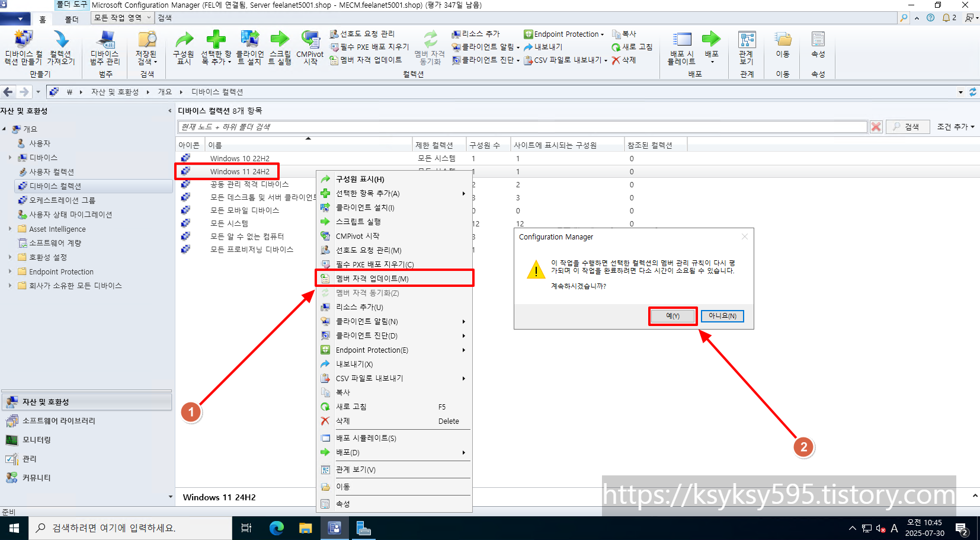Image resolution: width=980 pixels, height=540 pixels.
Task: Click 선호도 요청 관리 in the ribbon
Action: tap(362, 34)
